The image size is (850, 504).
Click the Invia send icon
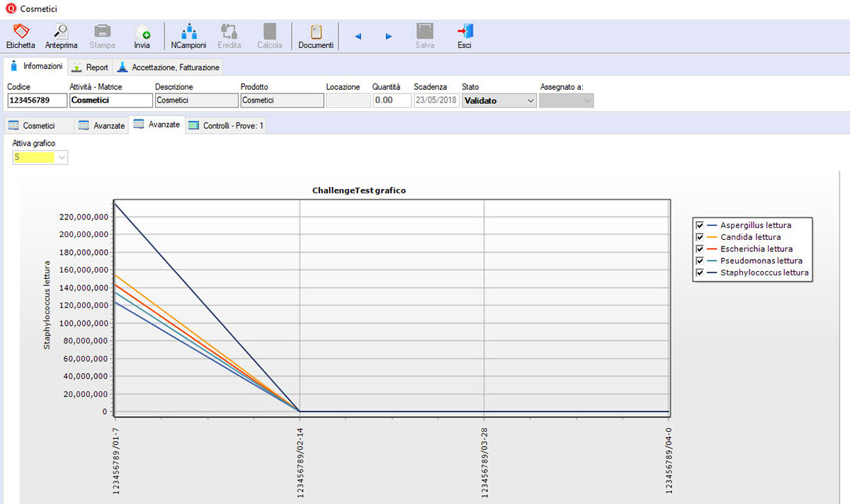(x=142, y=35)
